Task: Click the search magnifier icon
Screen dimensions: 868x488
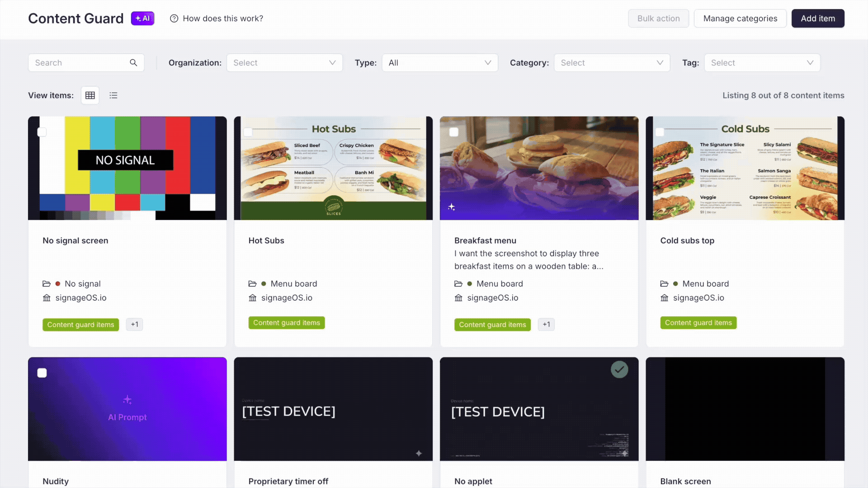Action: pos(133,63)
